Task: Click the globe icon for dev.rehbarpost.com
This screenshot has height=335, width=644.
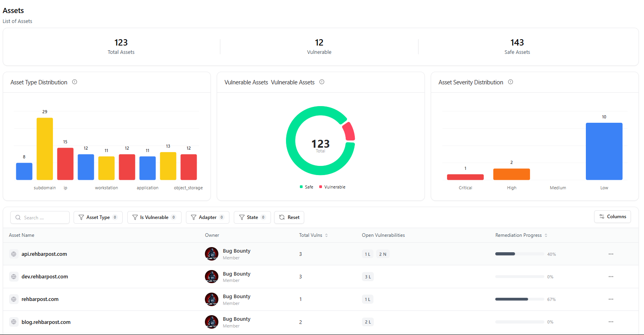Action: point(14,276)
